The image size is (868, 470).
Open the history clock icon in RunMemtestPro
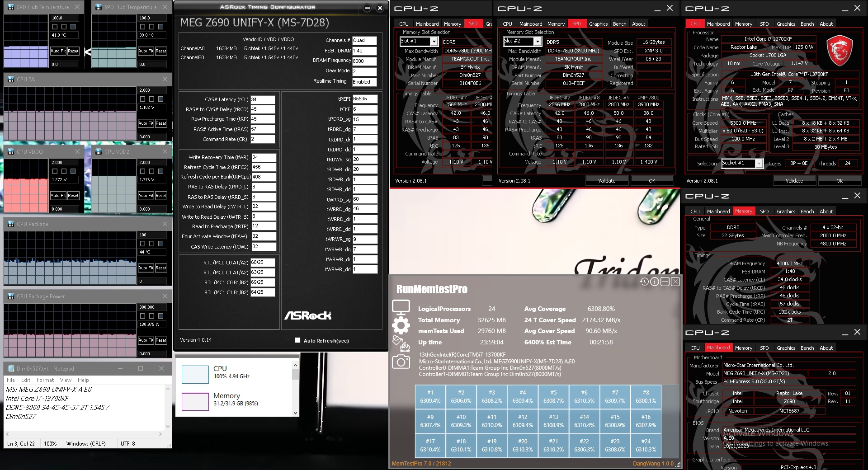click(x=644, y=282)
